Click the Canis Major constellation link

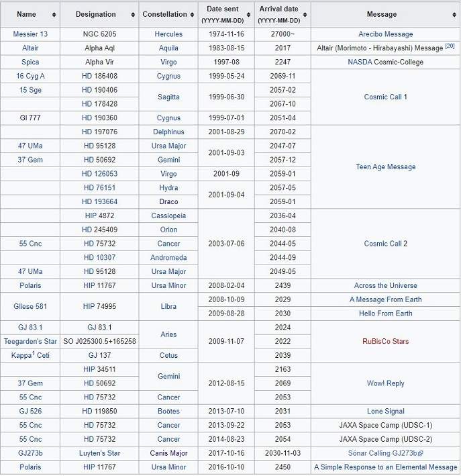coord(169,453)
